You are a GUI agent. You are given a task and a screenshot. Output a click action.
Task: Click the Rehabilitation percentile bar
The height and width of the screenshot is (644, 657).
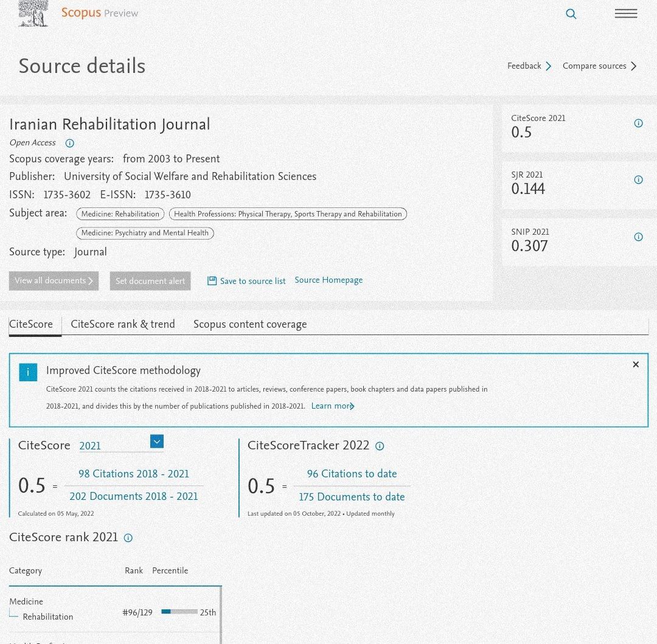point(179,612)
